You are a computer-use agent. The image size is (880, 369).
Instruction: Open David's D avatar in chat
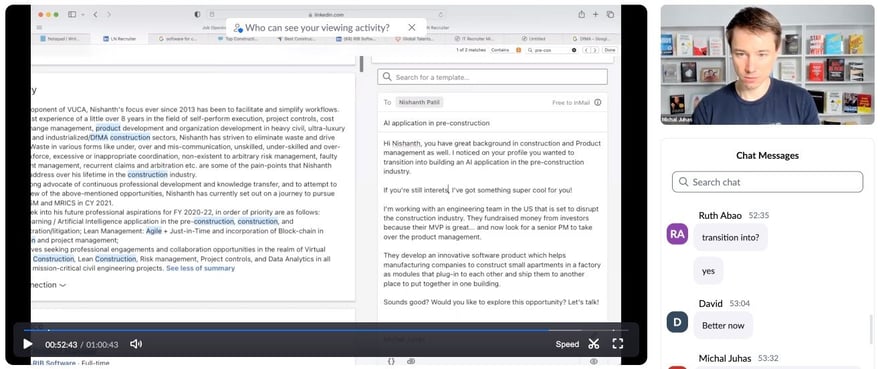677,322
